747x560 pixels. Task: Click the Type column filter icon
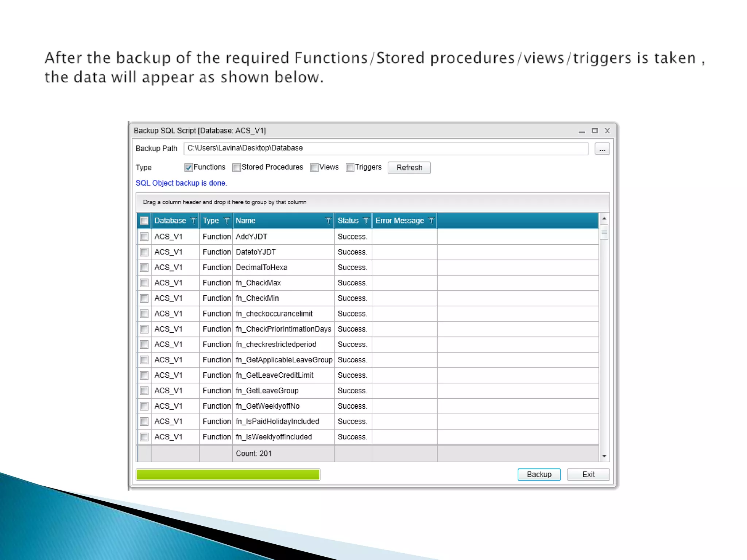pos(227,221)
